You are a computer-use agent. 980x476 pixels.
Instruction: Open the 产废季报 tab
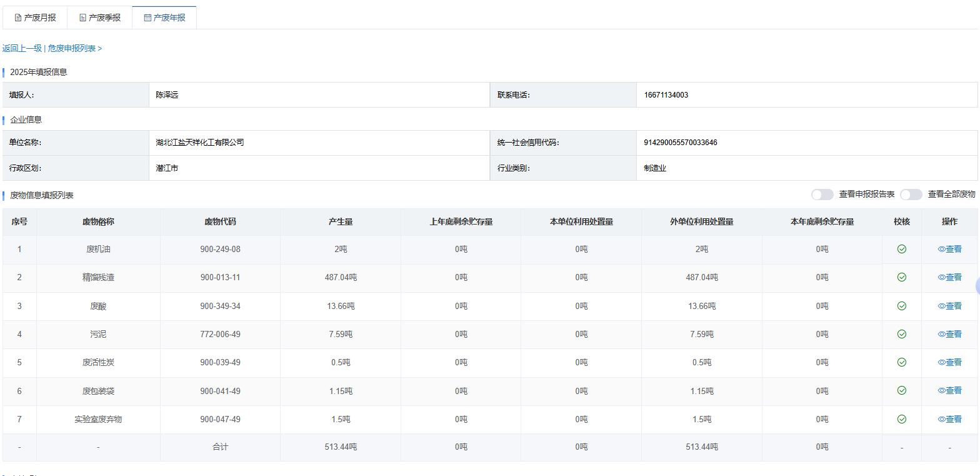(100, 18)
